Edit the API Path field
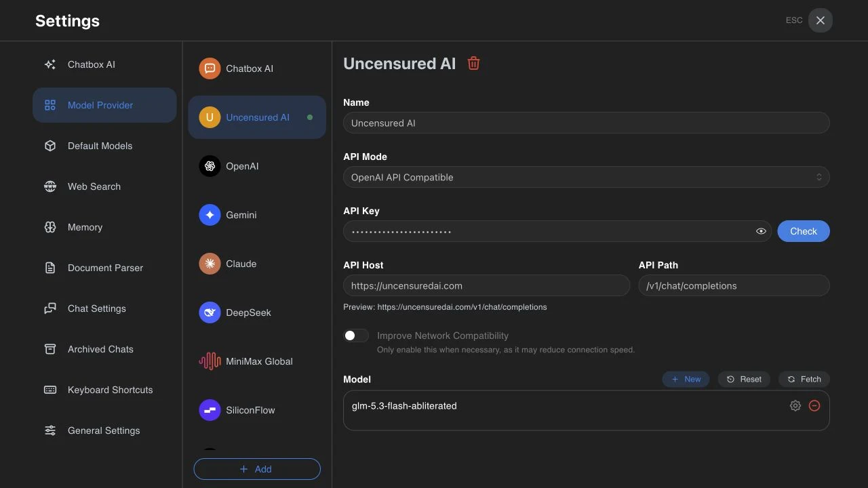 (x=734, y=285)
